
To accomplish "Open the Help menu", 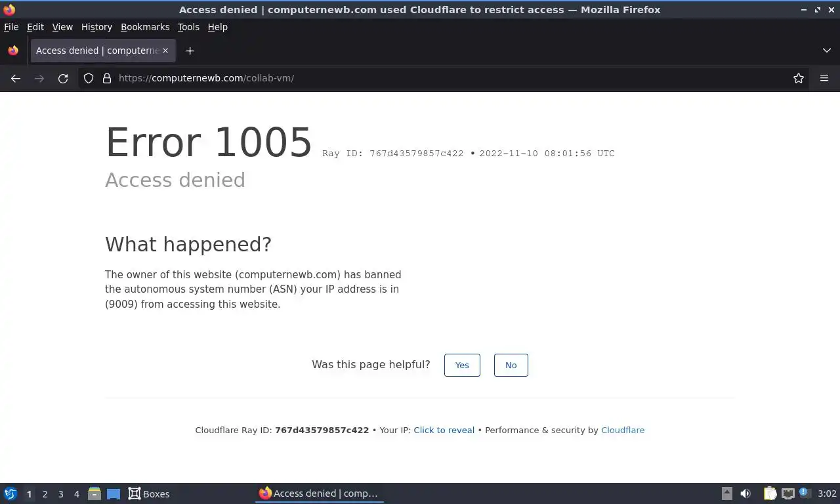I will pos(217,27).
